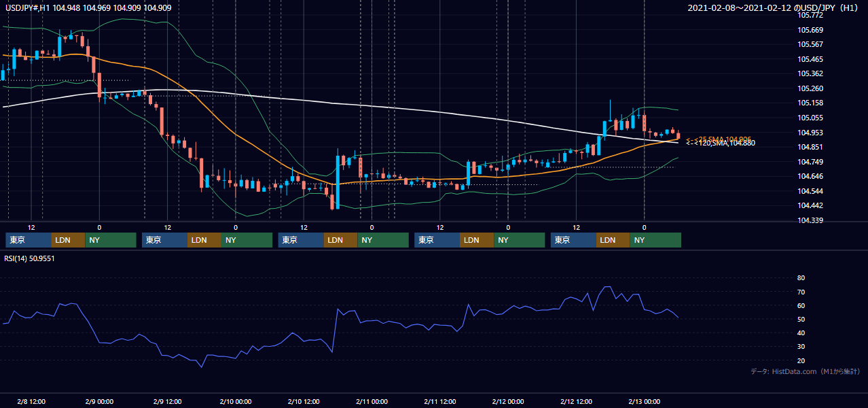868x408 pixels.
Task: Select the LDN session block for Feb 11
Action: pos(477,240)
